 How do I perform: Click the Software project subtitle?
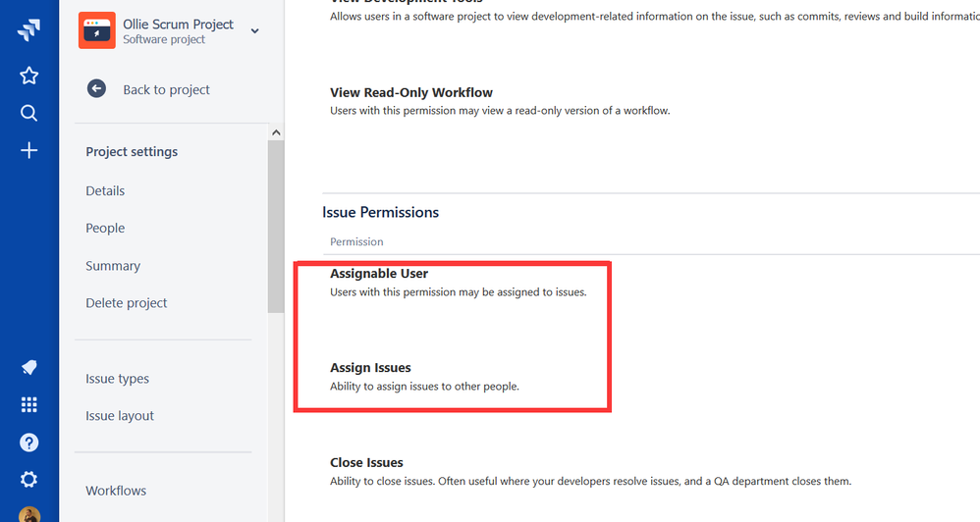164,39
